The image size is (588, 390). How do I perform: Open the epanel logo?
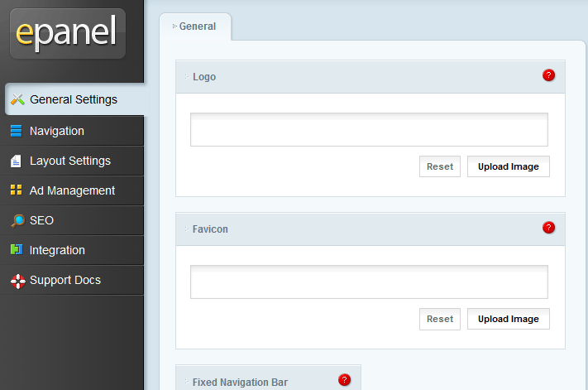(x=68, y=33)
